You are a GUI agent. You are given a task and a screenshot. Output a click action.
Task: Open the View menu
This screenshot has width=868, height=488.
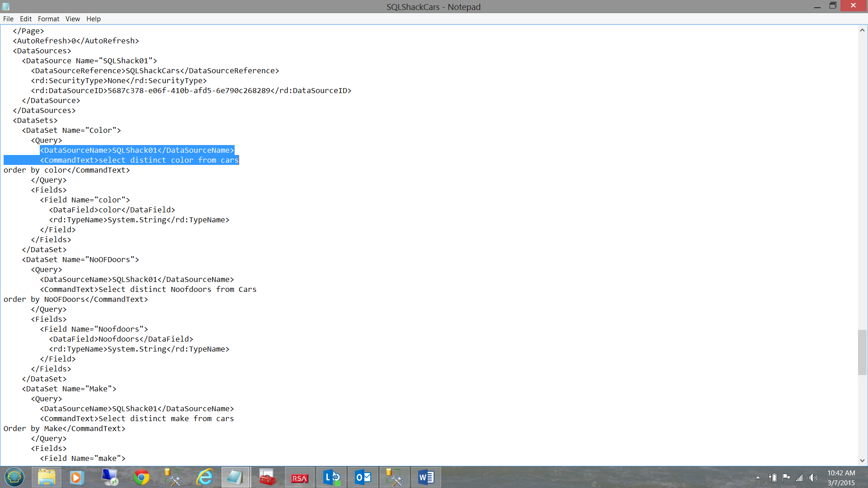72,19
